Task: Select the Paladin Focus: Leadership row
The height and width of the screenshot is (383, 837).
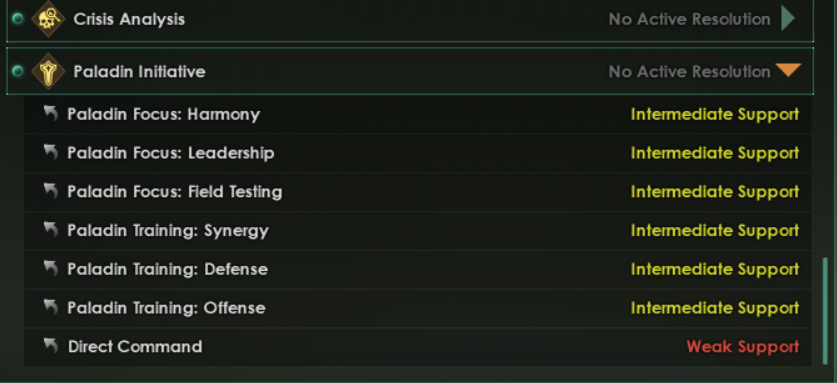Action: (x=417, y=153)
